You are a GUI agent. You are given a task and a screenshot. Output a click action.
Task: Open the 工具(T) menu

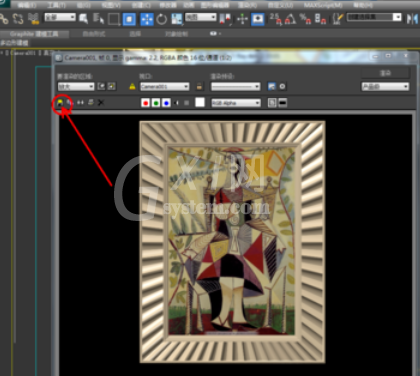55,5
